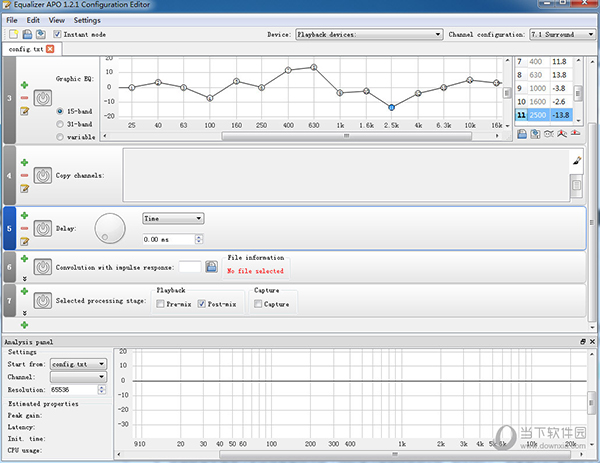
Task: Click the impulse response file field
Action: pos(190,267)
